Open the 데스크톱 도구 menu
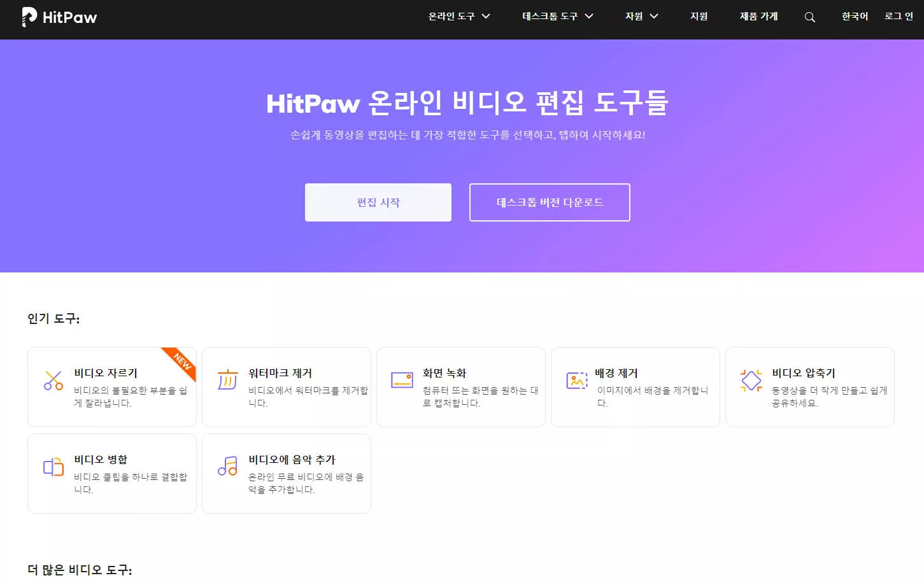 click(x=550, y=17)
